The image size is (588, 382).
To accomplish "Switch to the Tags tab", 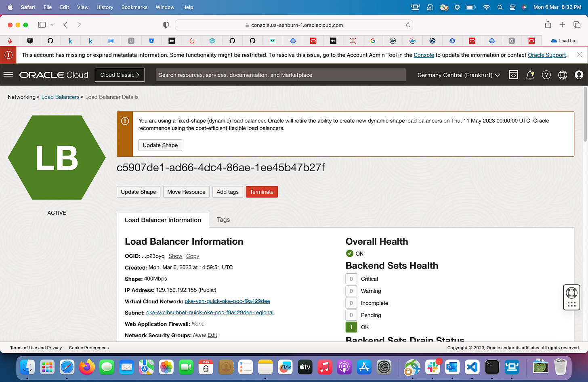I will click(x=223, y=220).
